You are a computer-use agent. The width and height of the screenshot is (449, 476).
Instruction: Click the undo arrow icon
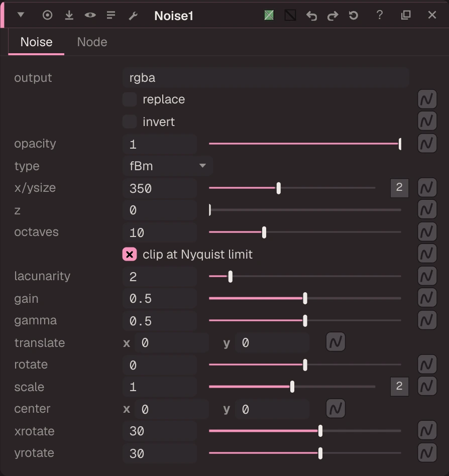pyautogui.click(x=311, y=16)
